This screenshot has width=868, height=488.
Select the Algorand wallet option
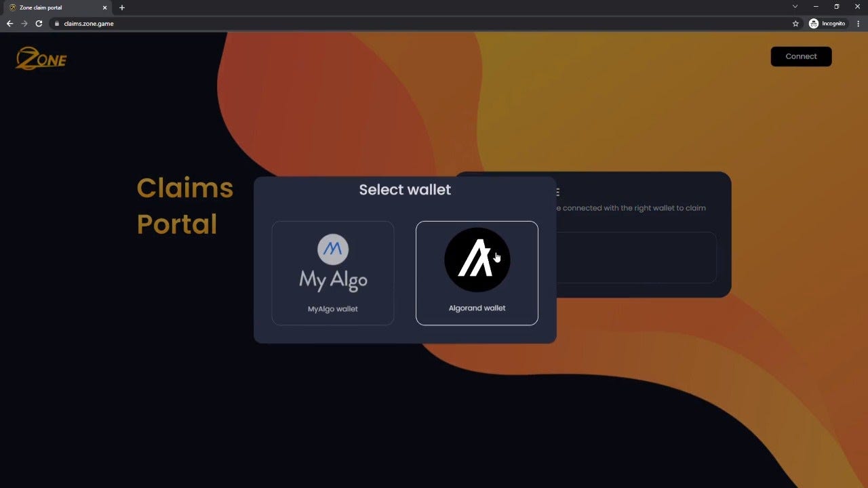click(477, 273)
